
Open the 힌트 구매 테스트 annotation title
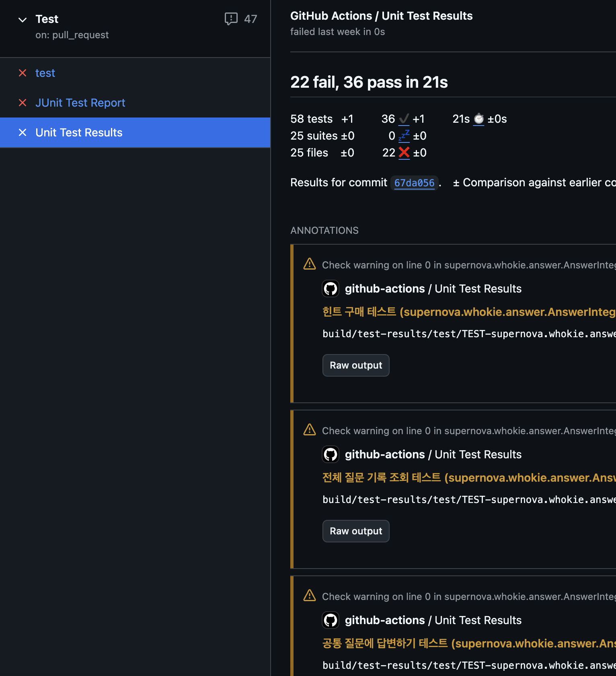[469, 312]
